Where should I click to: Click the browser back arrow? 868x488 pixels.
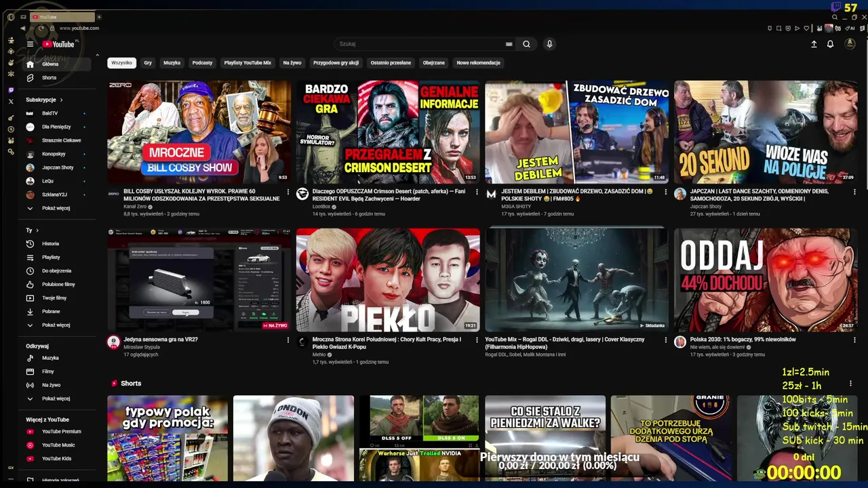(x=22, y=28)
